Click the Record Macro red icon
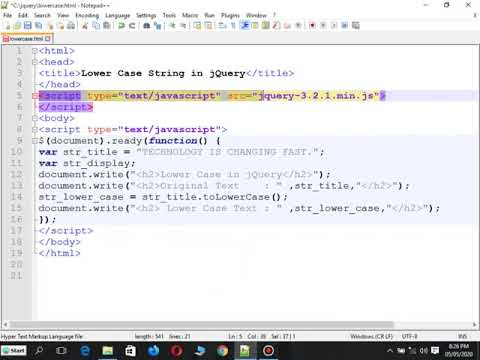 (x=312, y=26)
